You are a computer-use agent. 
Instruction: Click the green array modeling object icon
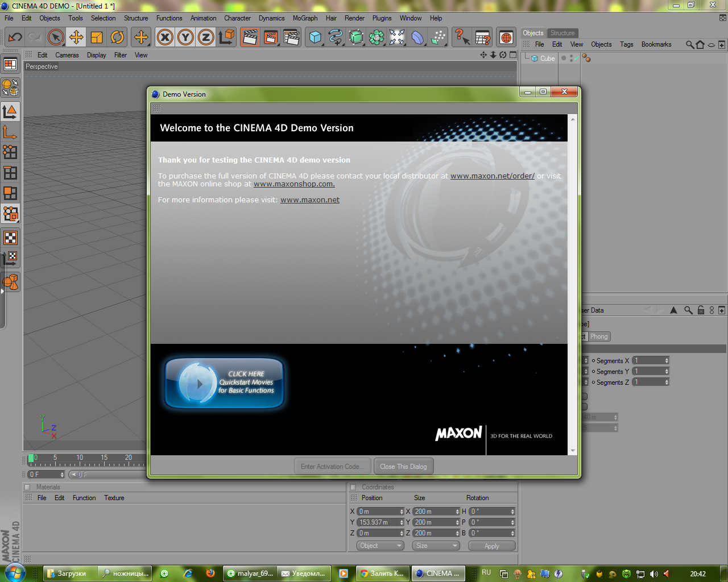[377, 38]
